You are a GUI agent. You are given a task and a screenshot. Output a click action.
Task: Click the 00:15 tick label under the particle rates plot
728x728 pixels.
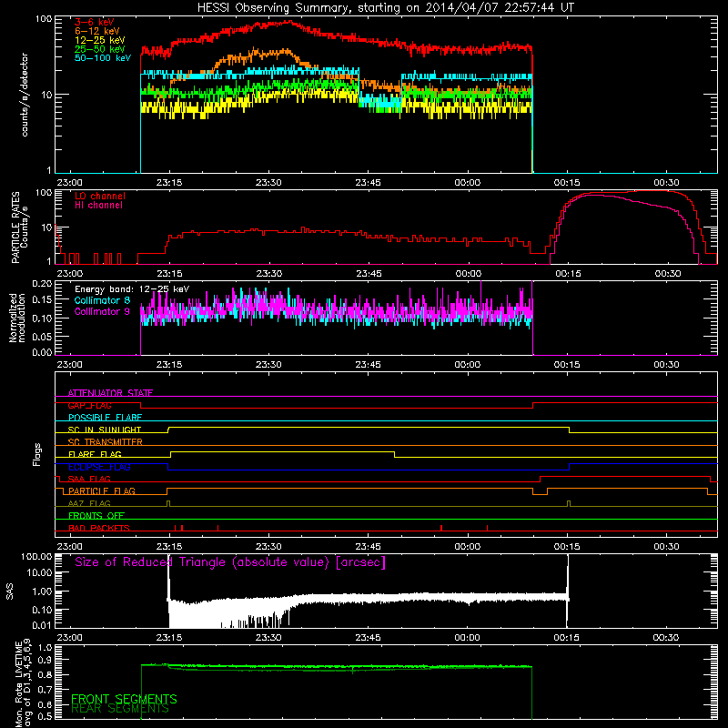pyautogui.click(x=568, y=274)
